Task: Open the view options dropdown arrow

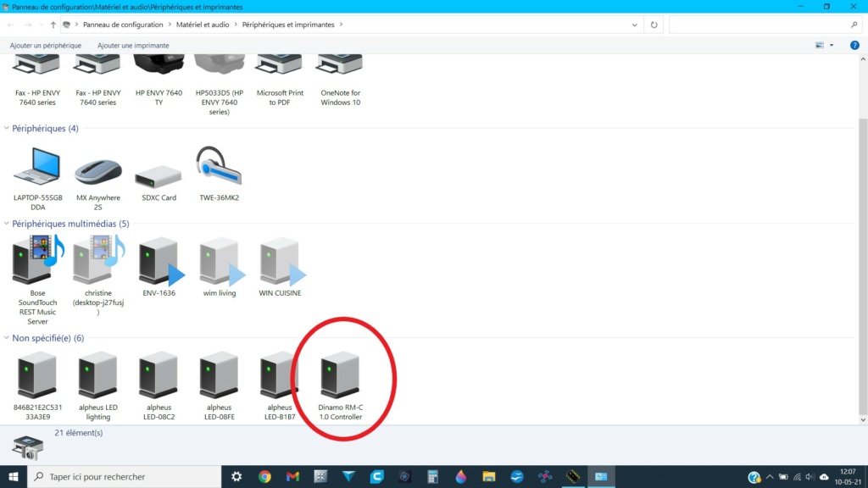Action: pyautogui.click(x=832, y=46)
